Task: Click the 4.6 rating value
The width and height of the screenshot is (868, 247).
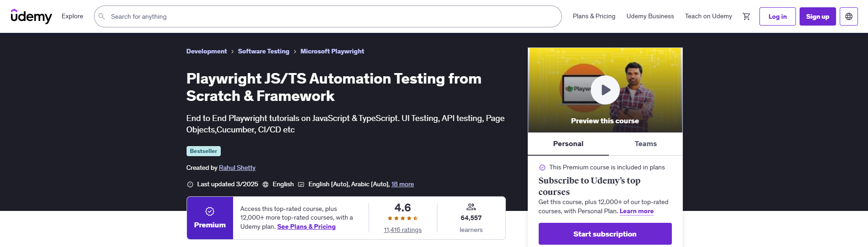Action: (403, 208)
